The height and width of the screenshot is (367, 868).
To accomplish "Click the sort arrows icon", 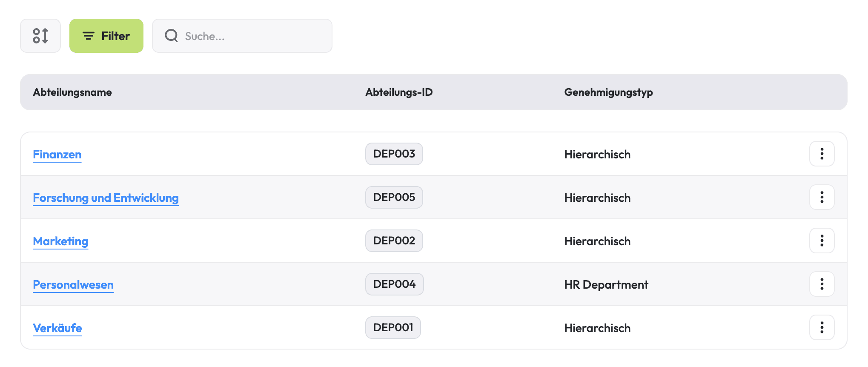I will (x=40, y=36).
